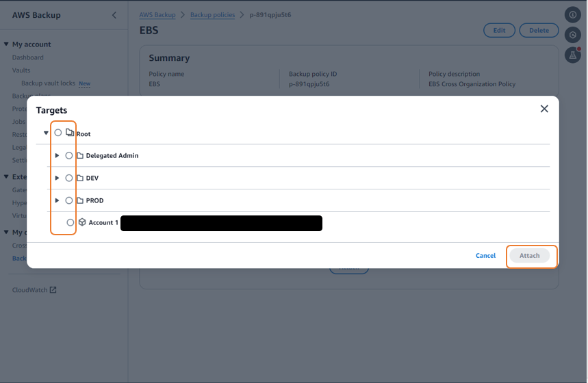Collapse the Root tree node
The width and height of the screenshot is (588, 383).
[x=46, y=133]
